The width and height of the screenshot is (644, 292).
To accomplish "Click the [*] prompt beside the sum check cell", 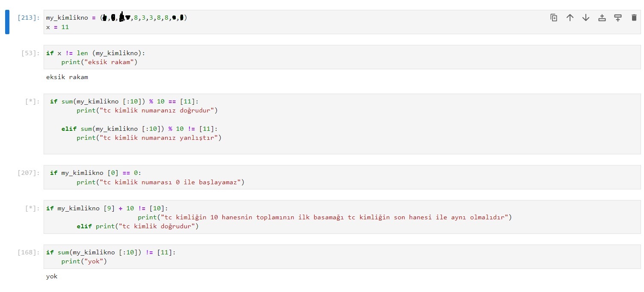I will pyautogui.click(x=32, y=102).
